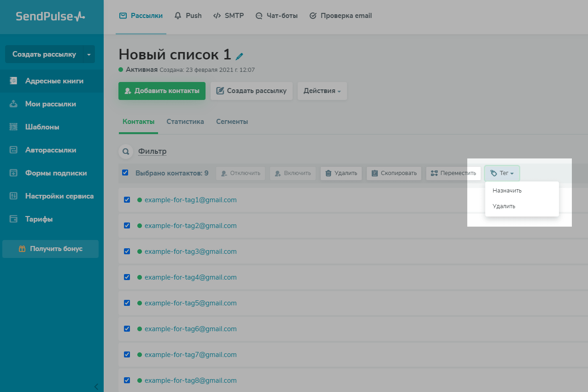Switch to the Статистика tab
588x392 pixels.
[x=185, y=122]
